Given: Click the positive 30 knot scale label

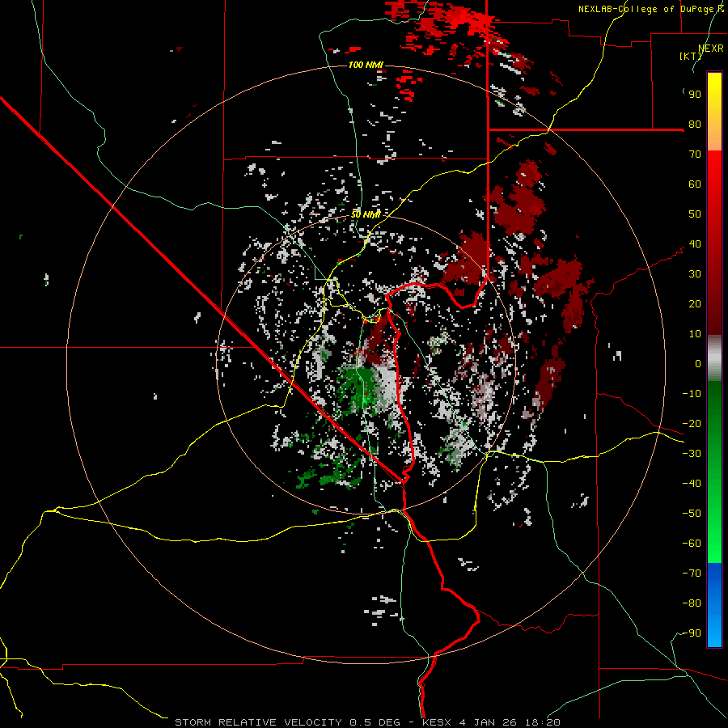Looking at the screenshot, I should coord(695,274).
